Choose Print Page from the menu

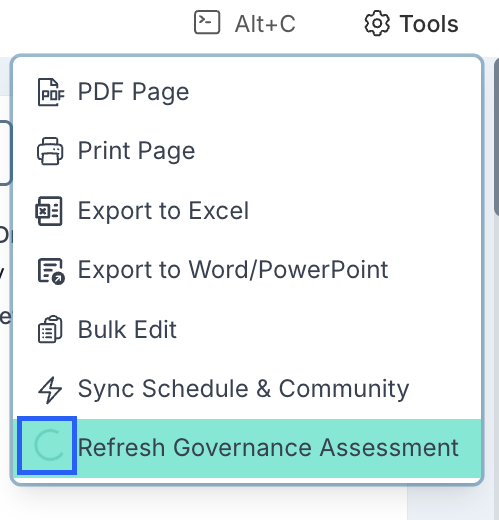pyautogui.click(x=247, y=151)
